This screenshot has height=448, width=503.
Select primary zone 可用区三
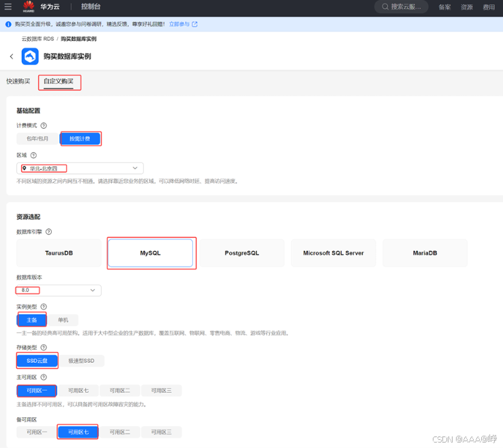[x=161, y=391]
